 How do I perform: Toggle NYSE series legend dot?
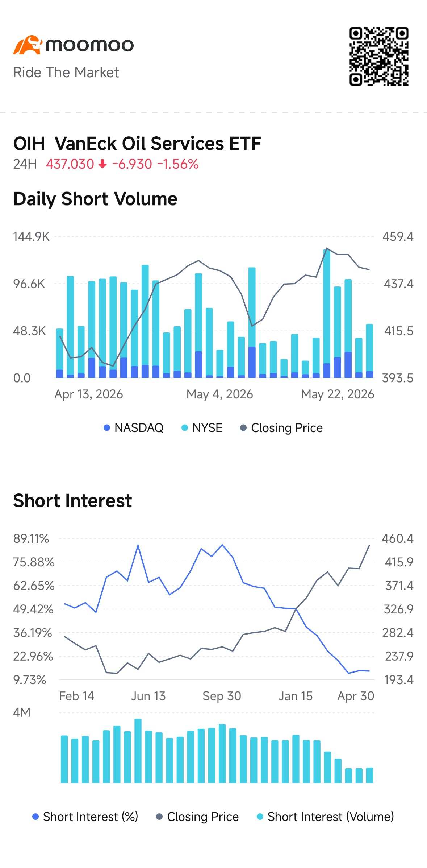pos(185,428)
